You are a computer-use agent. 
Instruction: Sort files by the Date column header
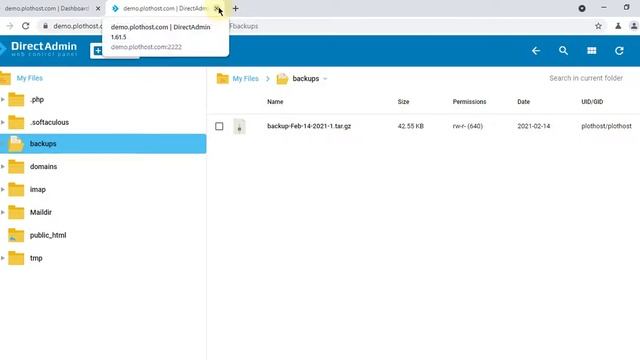point(523,102)
